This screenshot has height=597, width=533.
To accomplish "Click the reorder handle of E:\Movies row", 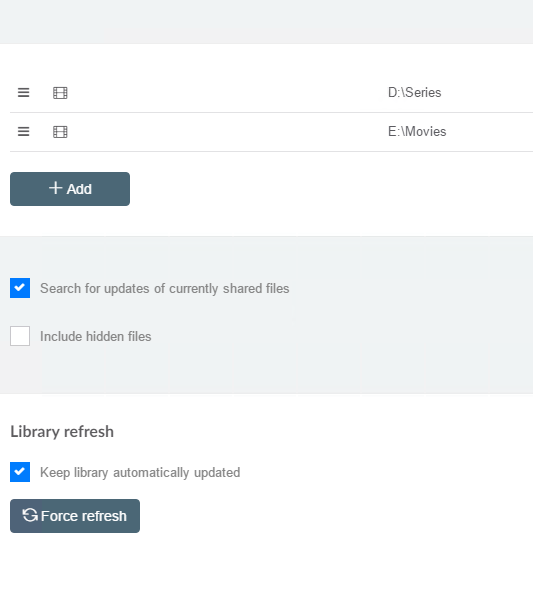I will 24,131.
